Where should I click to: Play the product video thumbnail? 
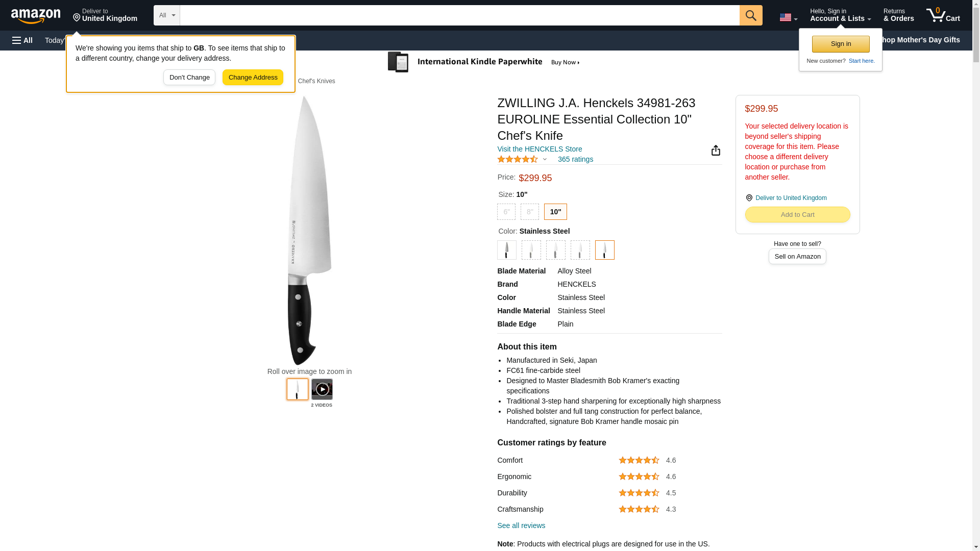pos(322,389)
